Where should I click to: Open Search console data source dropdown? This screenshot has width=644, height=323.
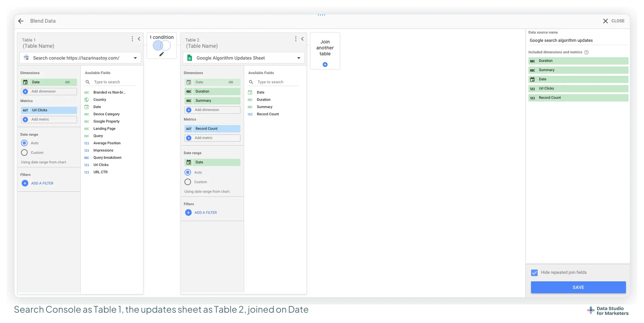pyautogui.click(x=80, y=58)
